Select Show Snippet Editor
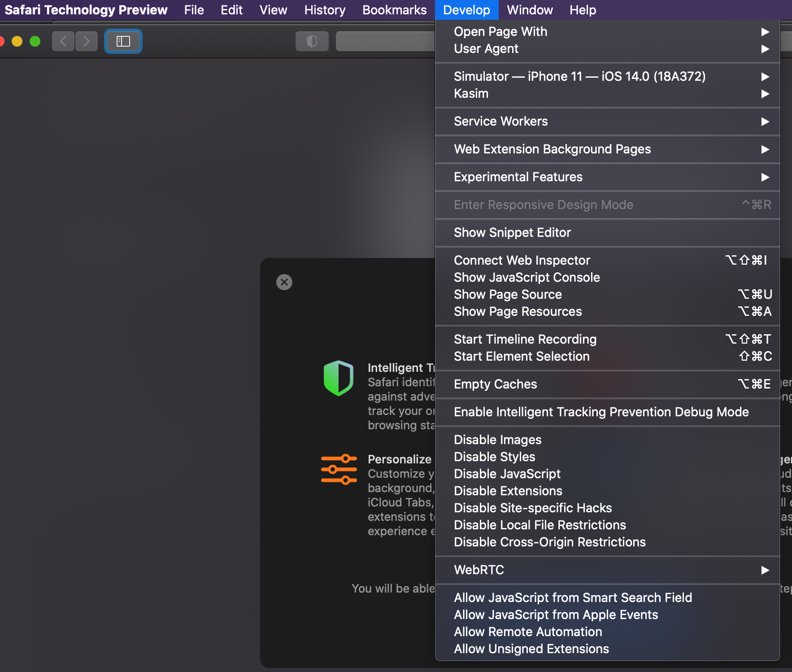Viewport: 792px width, 672px height. point(608,232)
